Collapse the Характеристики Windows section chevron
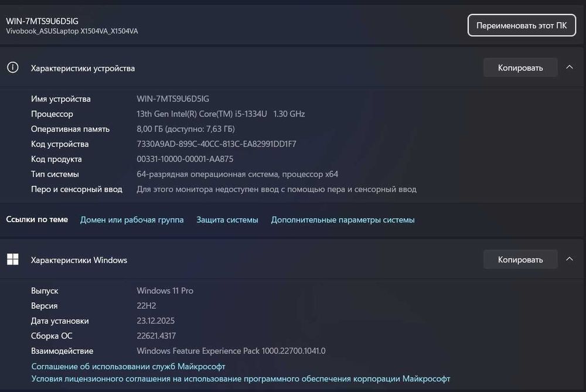 pyautogui.click(x=569, y=259)
